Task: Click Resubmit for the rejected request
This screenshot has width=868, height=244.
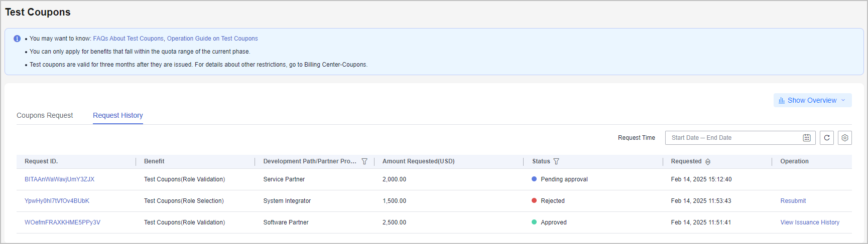Action: pos(793,201)
